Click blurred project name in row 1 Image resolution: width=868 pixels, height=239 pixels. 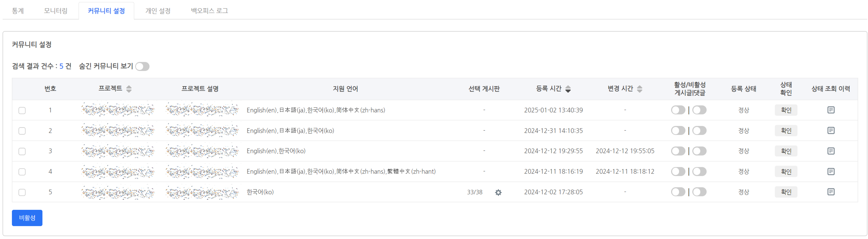(x=118, y=110)
